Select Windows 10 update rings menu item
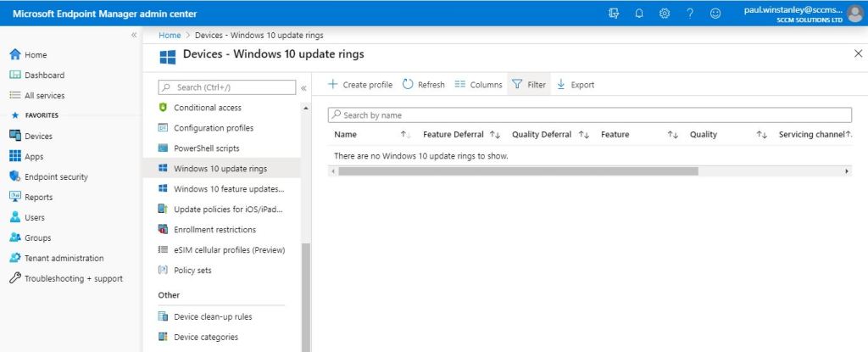Viewport: 868px width, 352px height. 221,169
